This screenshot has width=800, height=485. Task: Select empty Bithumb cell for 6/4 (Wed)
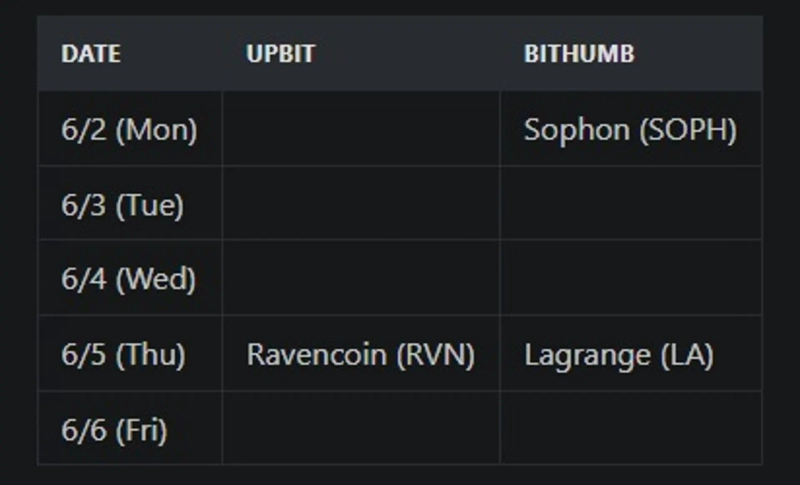[631, 279]
